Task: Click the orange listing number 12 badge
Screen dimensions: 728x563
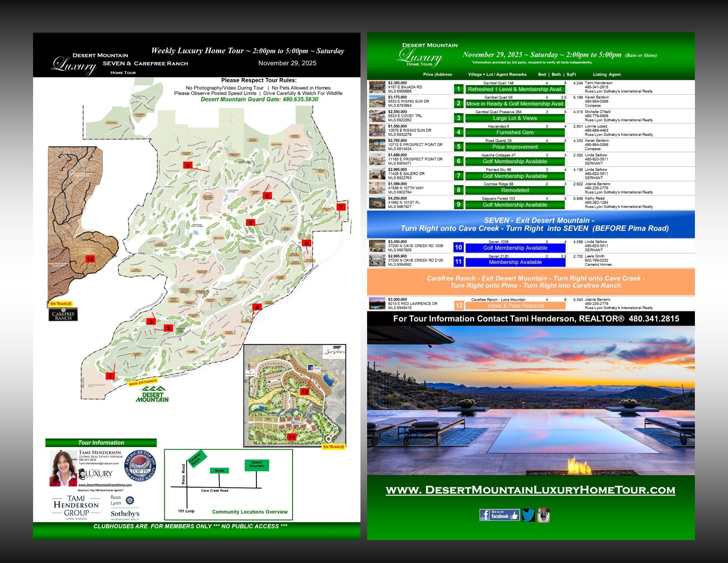Action: (x=459, y=305)
